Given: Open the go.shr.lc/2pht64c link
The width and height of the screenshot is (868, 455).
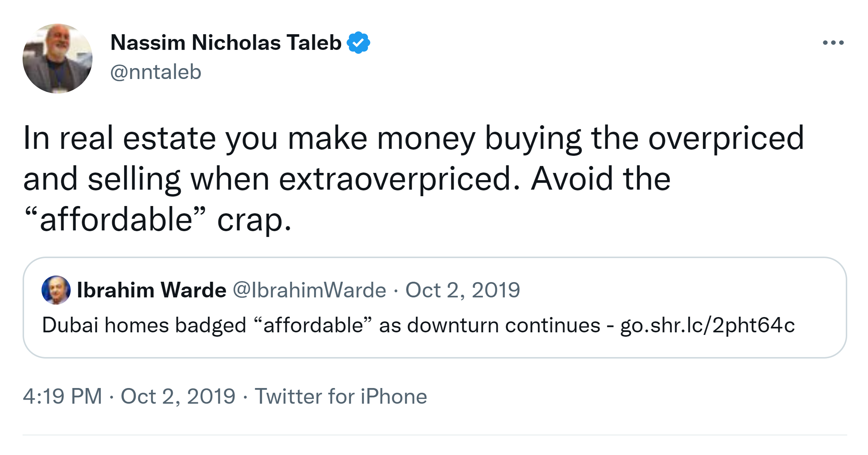Looking at the screenshot, I should (707, 325).
